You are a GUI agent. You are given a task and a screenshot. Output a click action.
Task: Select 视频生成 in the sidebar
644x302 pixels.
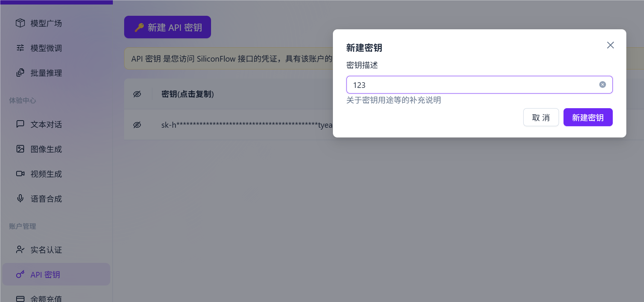tap(56, 174)
